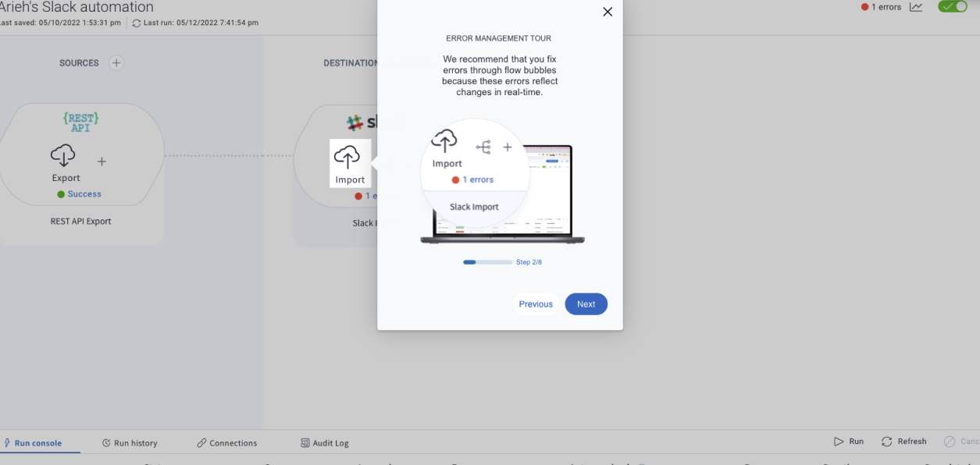Screen dimensions: 980x465
Task: Go back with the Previous button
Action: 536,304
